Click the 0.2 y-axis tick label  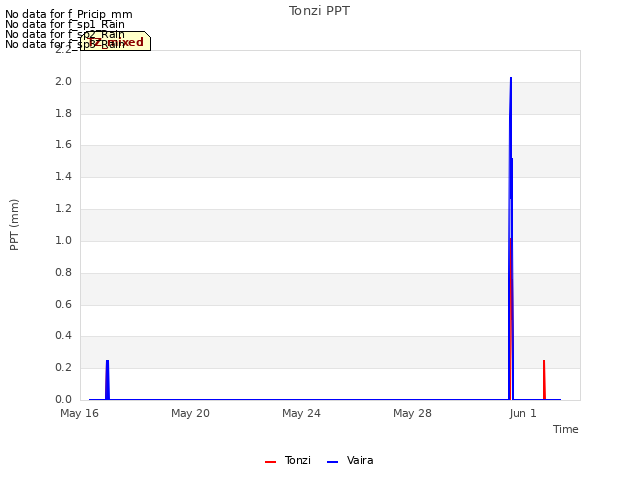point(63,367)
